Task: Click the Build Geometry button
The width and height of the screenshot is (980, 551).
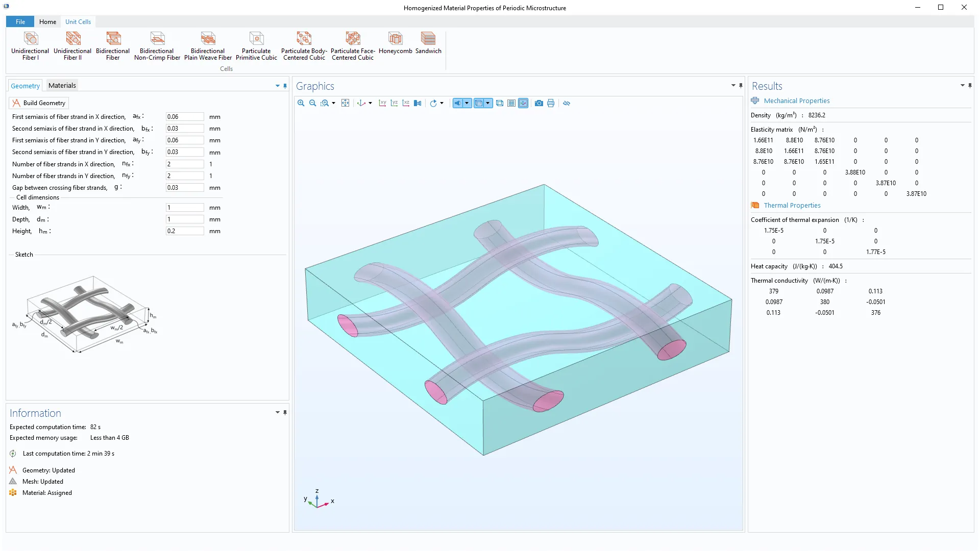Action: [x=39, y=103]
